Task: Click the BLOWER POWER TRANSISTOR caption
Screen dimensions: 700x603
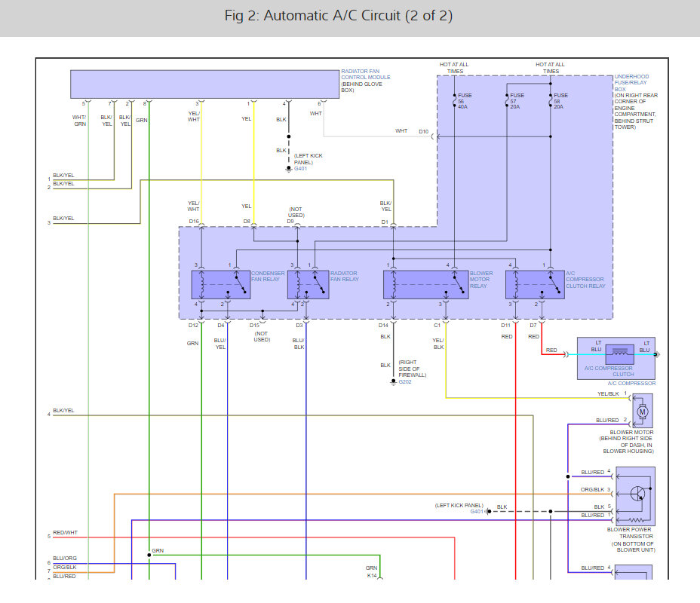Action: (631, 533)
